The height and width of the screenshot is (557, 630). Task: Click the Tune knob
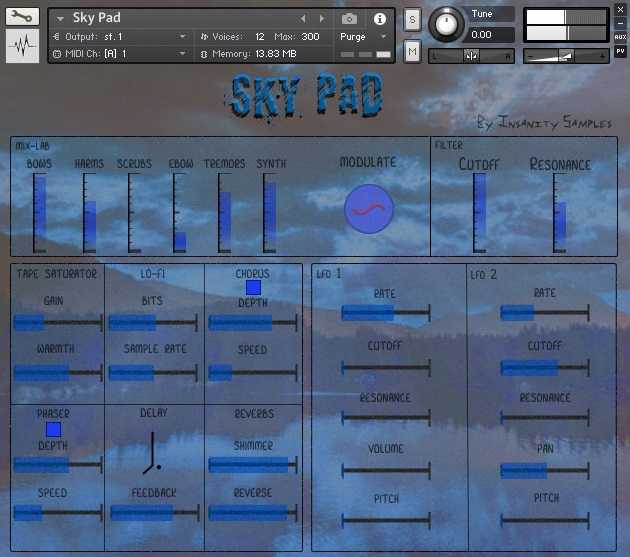(446, 24)
